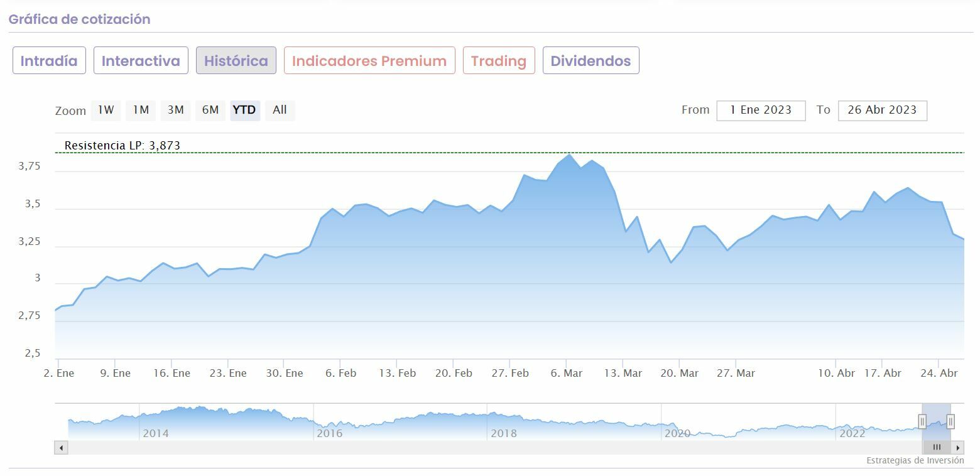Screen dimensions: 980x476
Task: Switch to the Trading tab
Action: 499,61
